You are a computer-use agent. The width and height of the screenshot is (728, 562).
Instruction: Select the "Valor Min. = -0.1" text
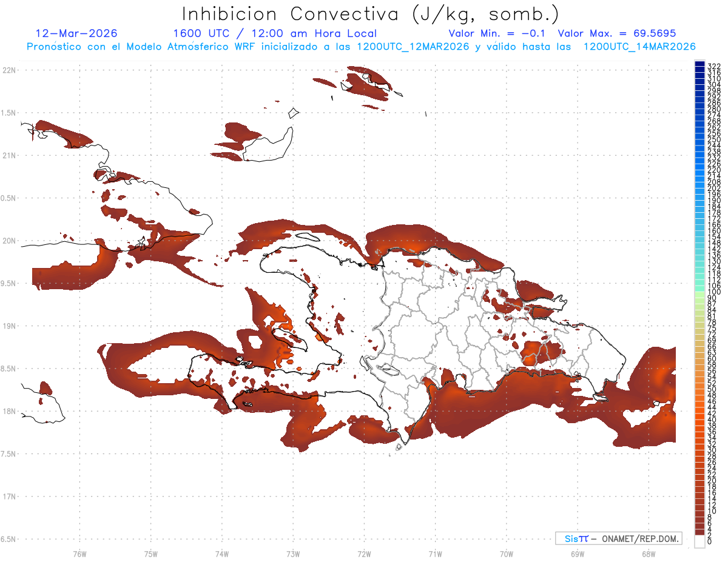pos(497,33)
